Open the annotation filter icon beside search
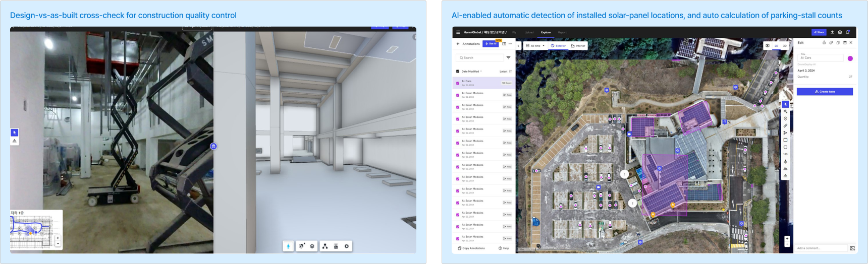 tap(508, 58)
